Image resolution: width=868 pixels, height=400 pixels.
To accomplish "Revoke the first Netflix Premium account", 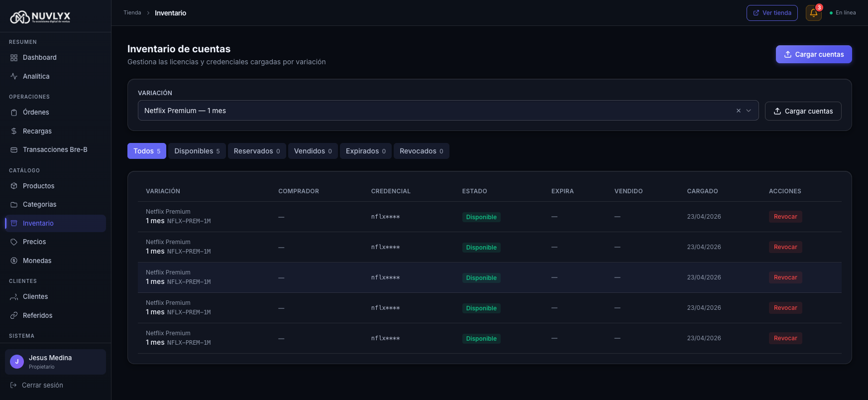I will tap(785, 217).
